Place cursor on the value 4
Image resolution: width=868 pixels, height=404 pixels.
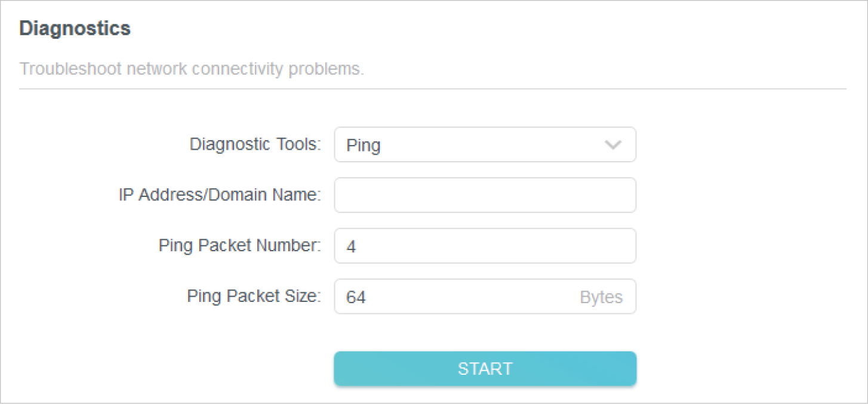[351, 246]
